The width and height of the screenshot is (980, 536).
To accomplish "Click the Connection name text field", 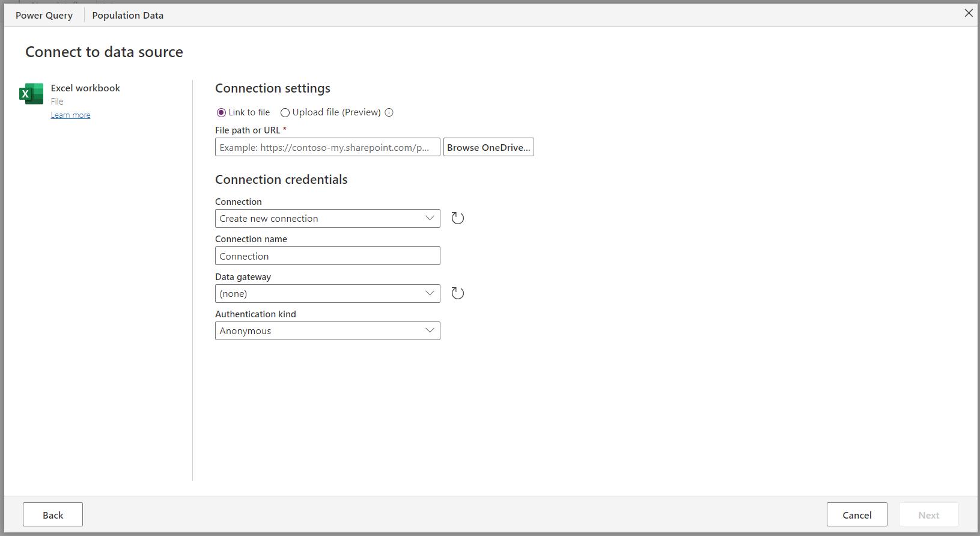I will point(327,256).
